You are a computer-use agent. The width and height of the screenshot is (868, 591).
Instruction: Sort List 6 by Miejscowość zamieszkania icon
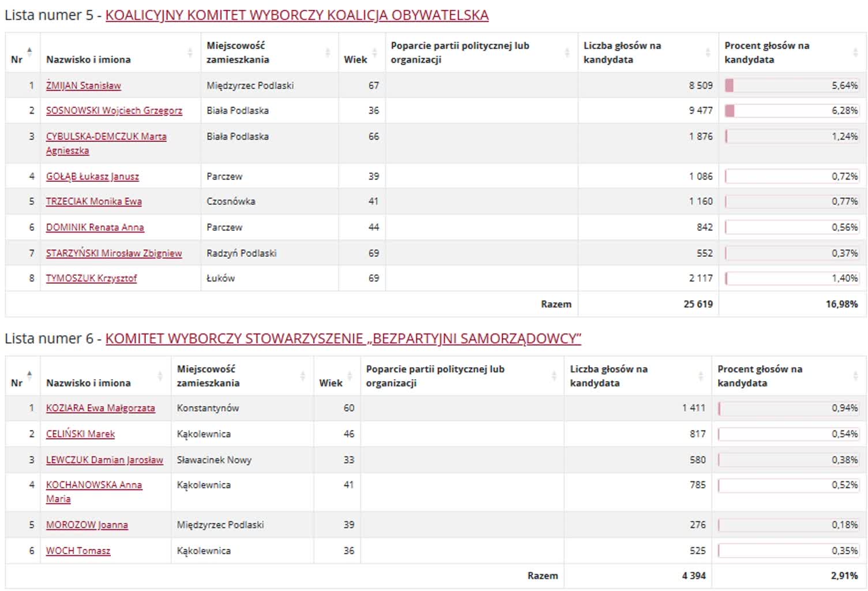coord(302,376)
